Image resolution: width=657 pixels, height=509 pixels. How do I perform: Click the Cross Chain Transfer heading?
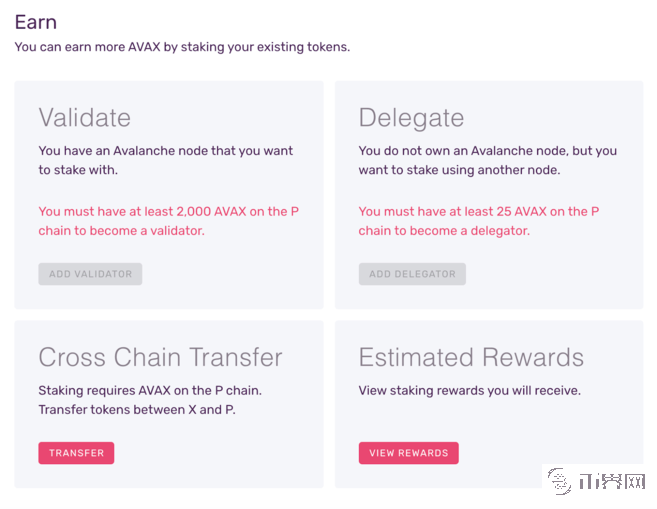pos(160,357)
